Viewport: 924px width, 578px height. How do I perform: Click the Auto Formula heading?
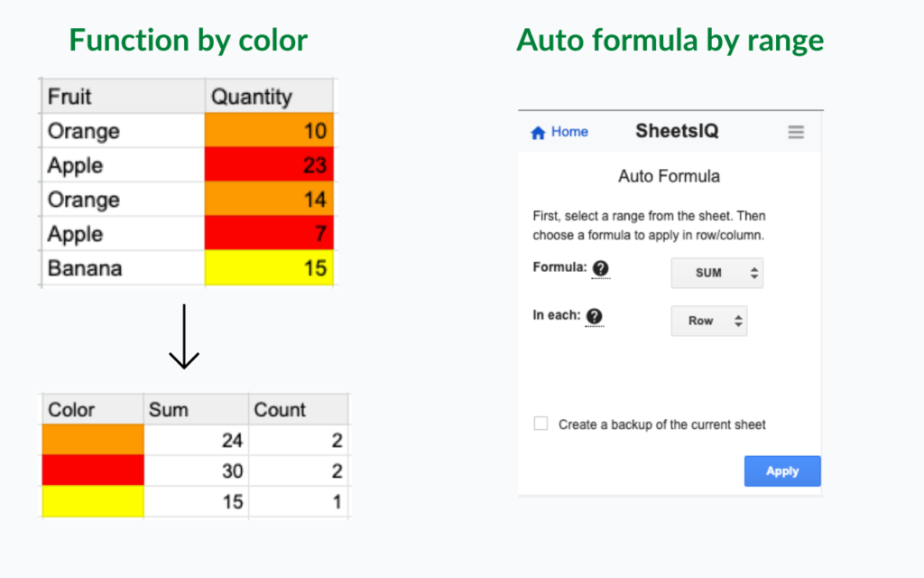coord(669,176)
